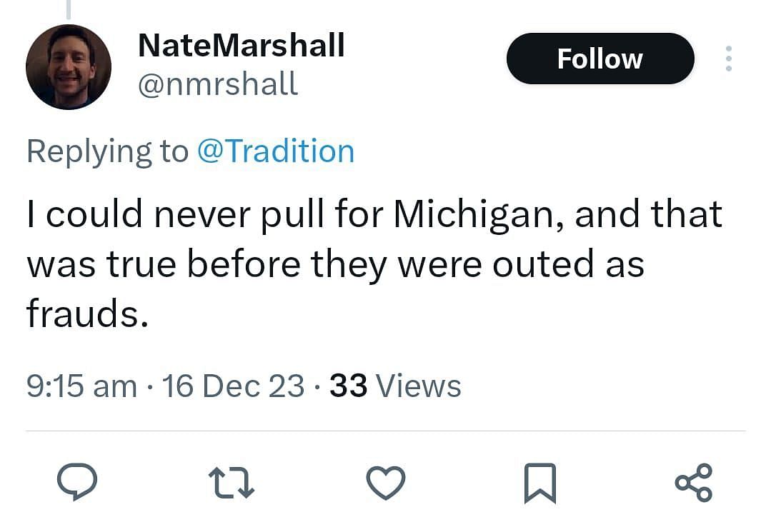Click the 9:15 am timestamp
Image resolution: width=771 pixels, height=532 pixels.
pyautogui.click(x=81, y=386)
